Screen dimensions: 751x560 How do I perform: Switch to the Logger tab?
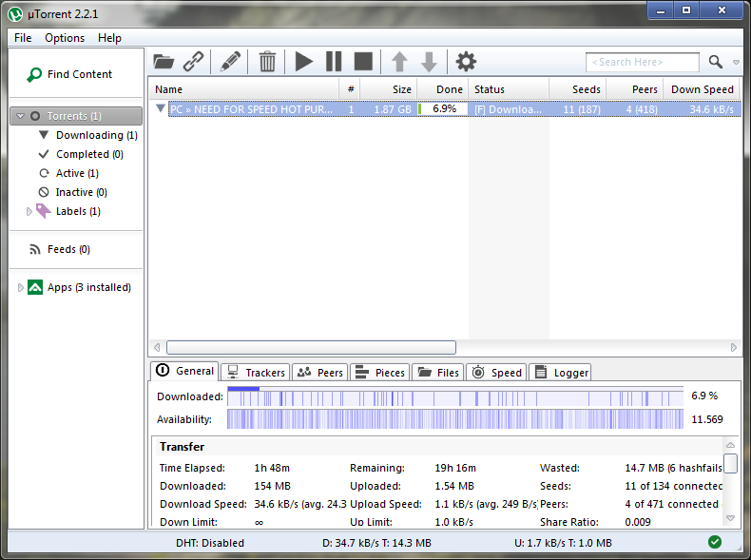click(x=560, y=373)
